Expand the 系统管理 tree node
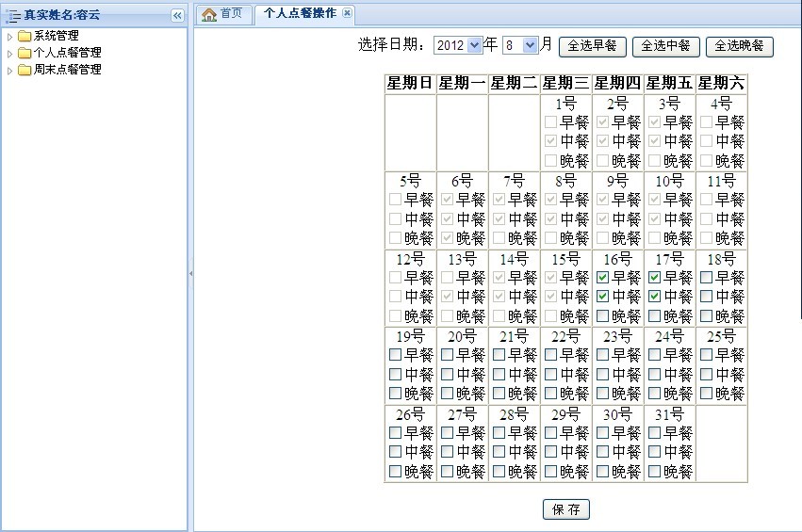Viewport: 802px width, 532px height. (x=9, y=37)
